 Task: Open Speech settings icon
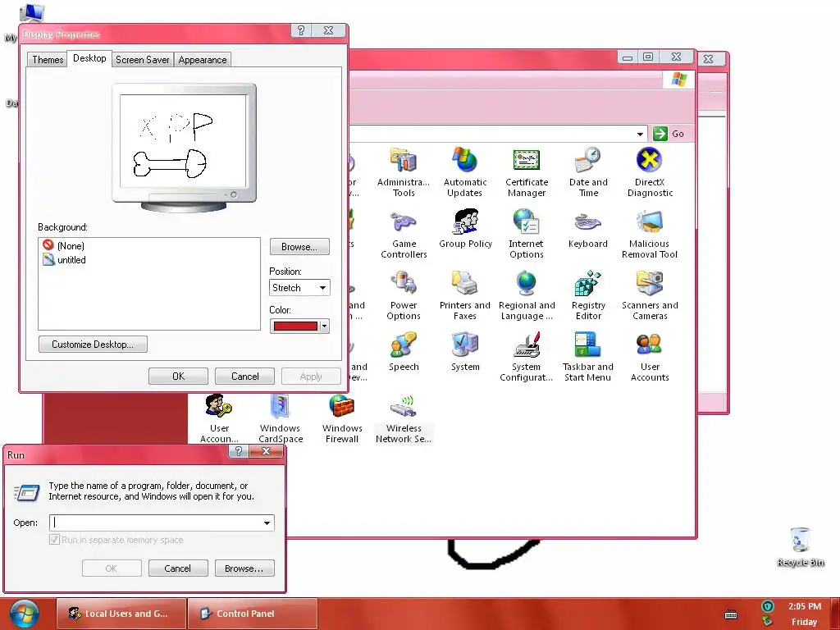click(x=404, y=351)
